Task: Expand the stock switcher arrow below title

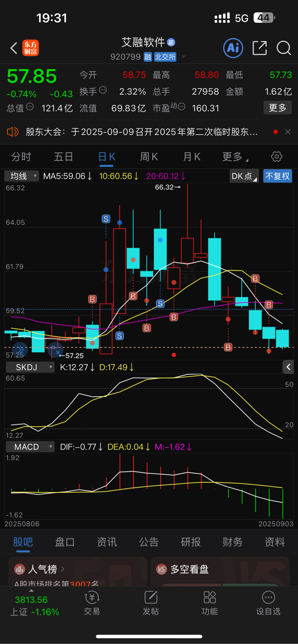Action: 184,57
